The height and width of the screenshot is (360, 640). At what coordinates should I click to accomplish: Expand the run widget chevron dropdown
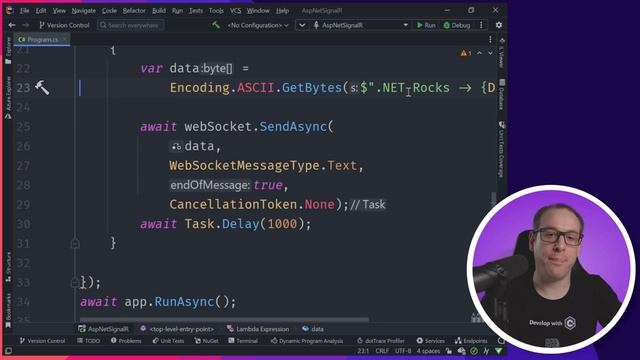point(302,25)
